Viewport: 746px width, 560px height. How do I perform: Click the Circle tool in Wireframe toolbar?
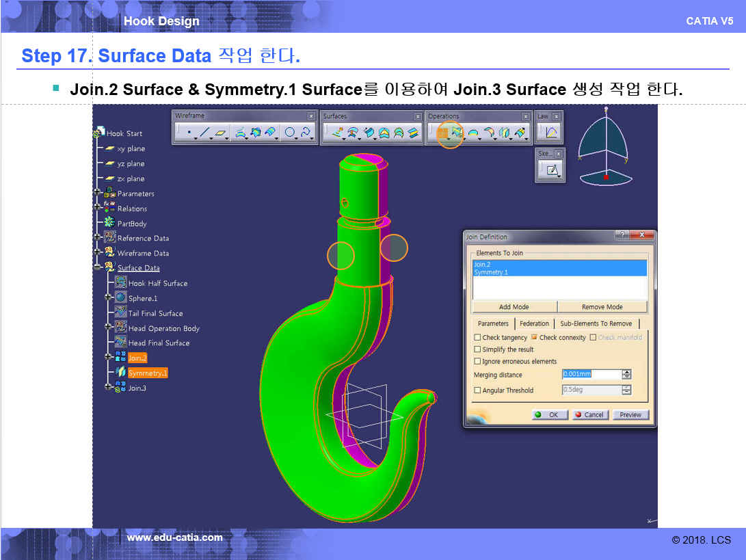290,133
